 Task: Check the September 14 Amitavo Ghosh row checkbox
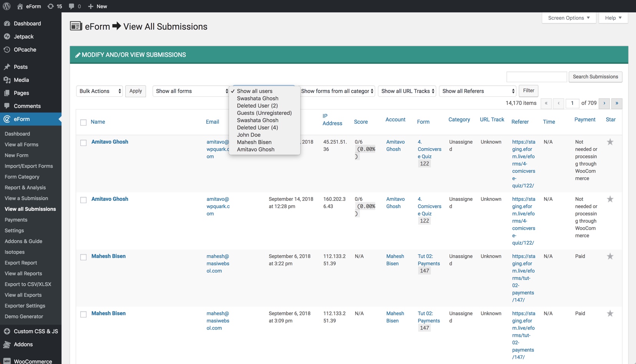coord(83,200)
